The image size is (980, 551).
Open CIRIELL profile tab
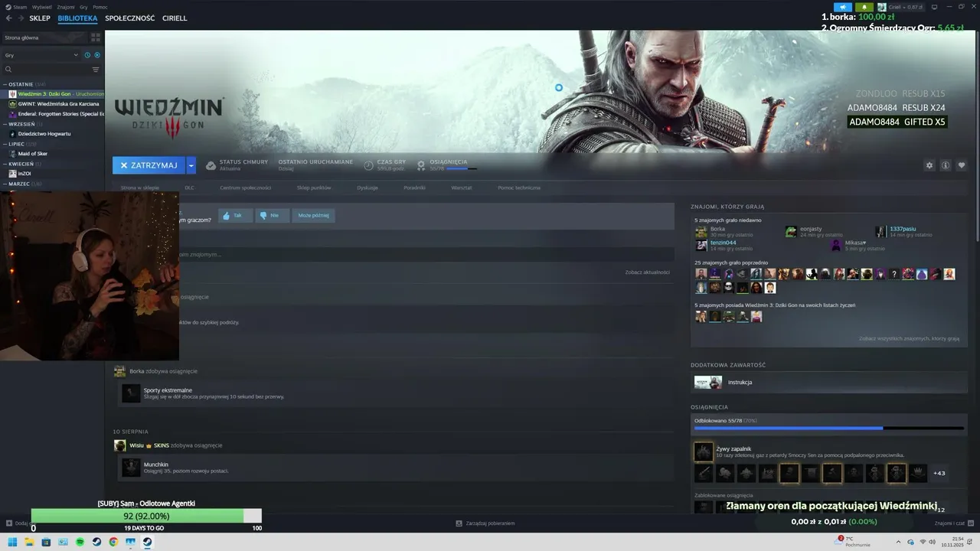click(x=175, y=18)
